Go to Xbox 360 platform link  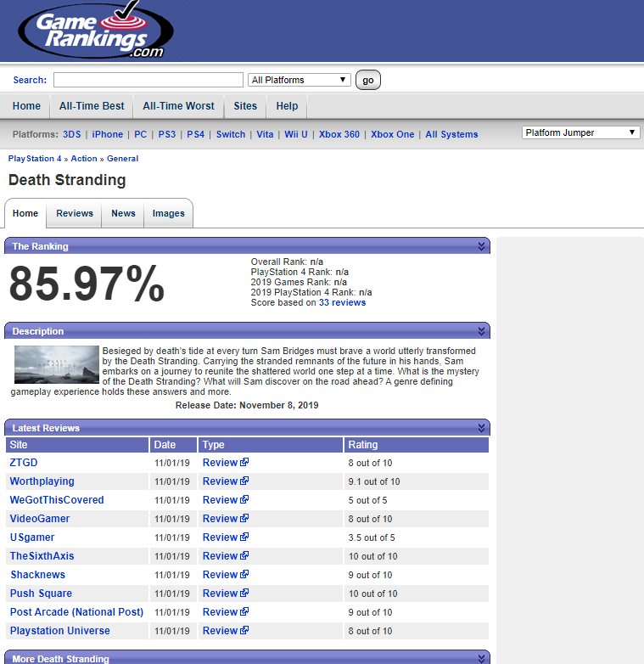(339, 134)
